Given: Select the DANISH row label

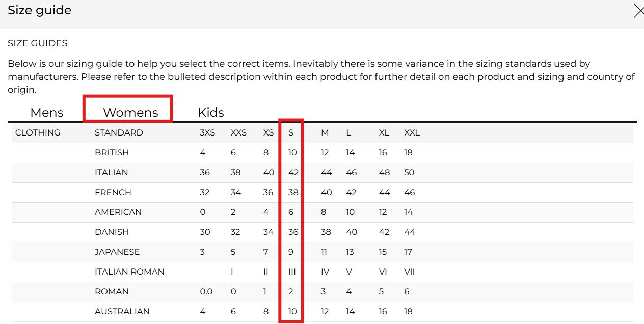Looking at the screenshot, I should tap(112, 232).
